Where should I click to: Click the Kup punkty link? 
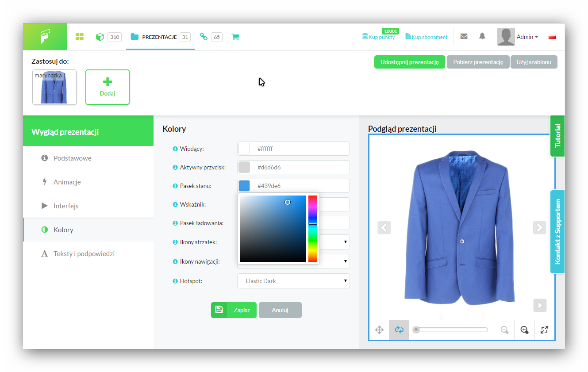point(379,37)
